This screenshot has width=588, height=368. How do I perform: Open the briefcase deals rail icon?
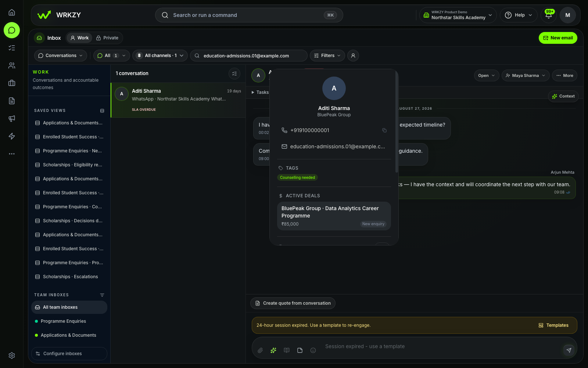click(x=12, y=83)
